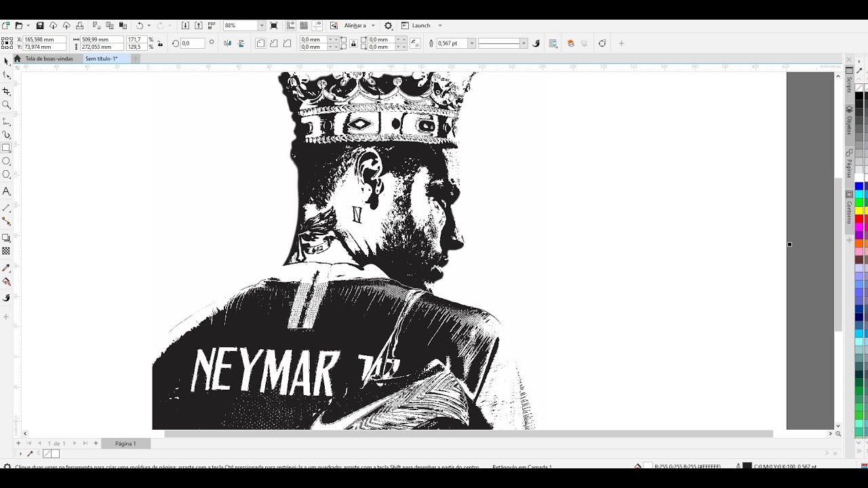Toggle Edit corners together lock
Screen dimensions: 868x488
pos(353,43)
